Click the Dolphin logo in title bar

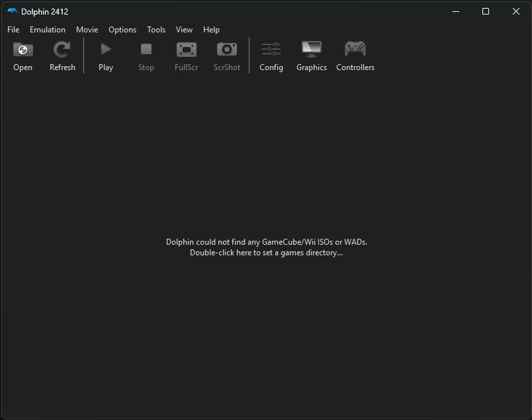[12, 11]
